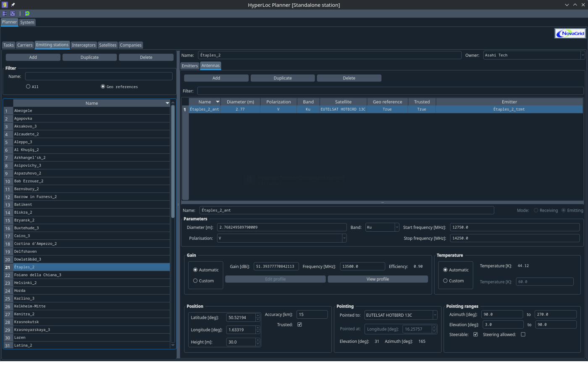Select Automatic temperature radio button
Screen dimensions: 588x365
445,270
